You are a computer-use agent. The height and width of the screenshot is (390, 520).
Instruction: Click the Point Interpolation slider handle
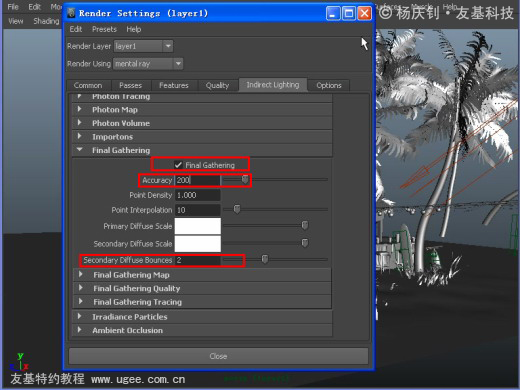point(237,209)
